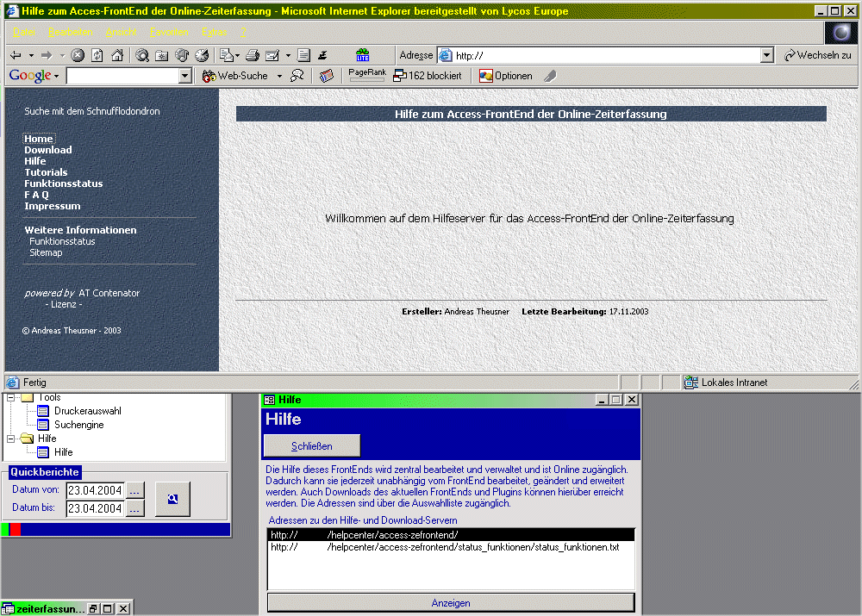Stop page loading with the Stop icon
Image resolution: width=862 pixels, height=616 pixels.
pos(78,55)
